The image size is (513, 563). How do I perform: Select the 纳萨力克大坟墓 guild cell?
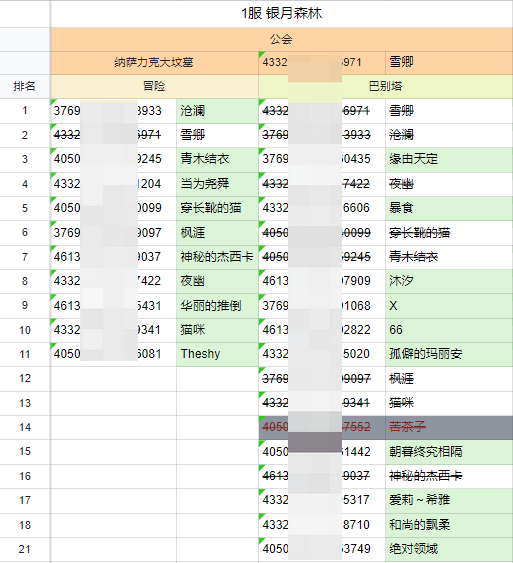(x=154, y=63)
